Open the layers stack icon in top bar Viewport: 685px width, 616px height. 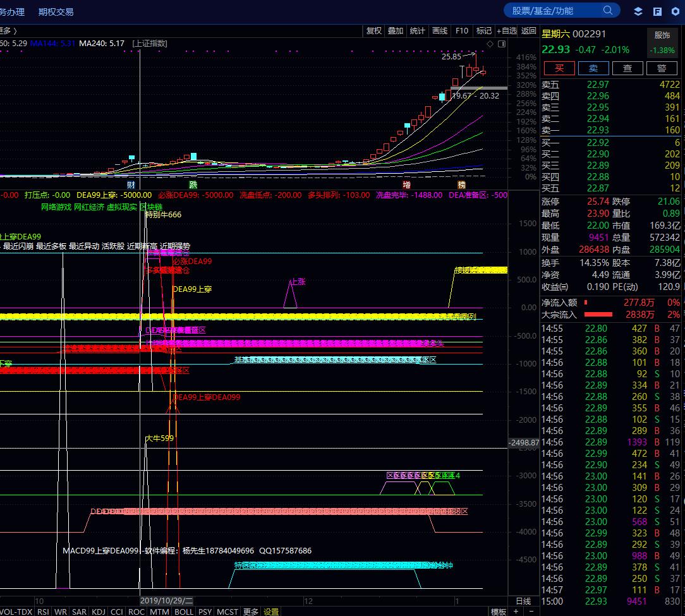(x=638, y=11)
